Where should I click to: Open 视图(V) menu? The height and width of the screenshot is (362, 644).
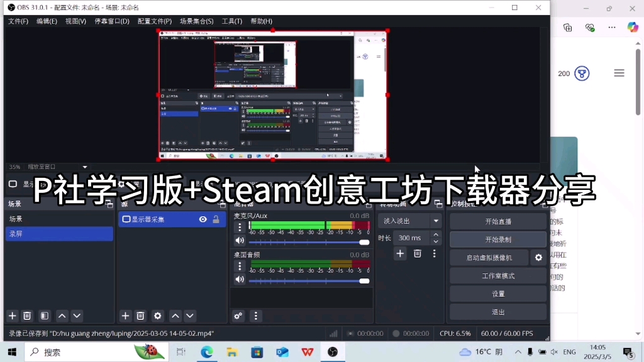(75, 21)
